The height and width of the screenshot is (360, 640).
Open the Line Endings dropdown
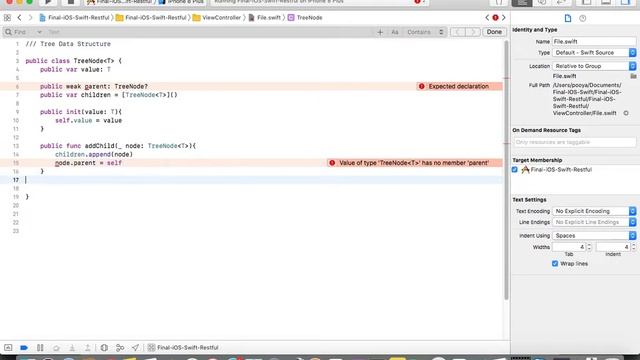pyautogui.click(x=594, y=222)
